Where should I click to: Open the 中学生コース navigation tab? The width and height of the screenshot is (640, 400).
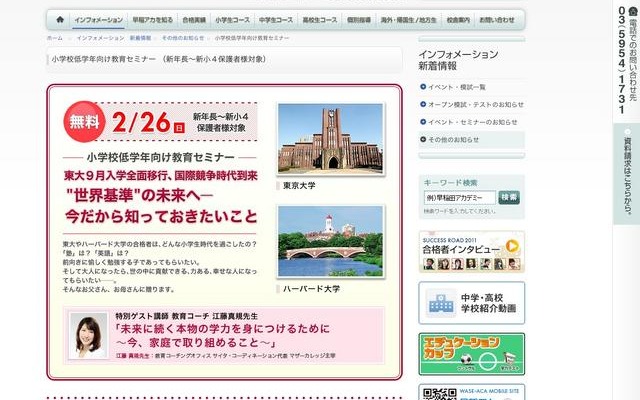[x=276, y=20]
